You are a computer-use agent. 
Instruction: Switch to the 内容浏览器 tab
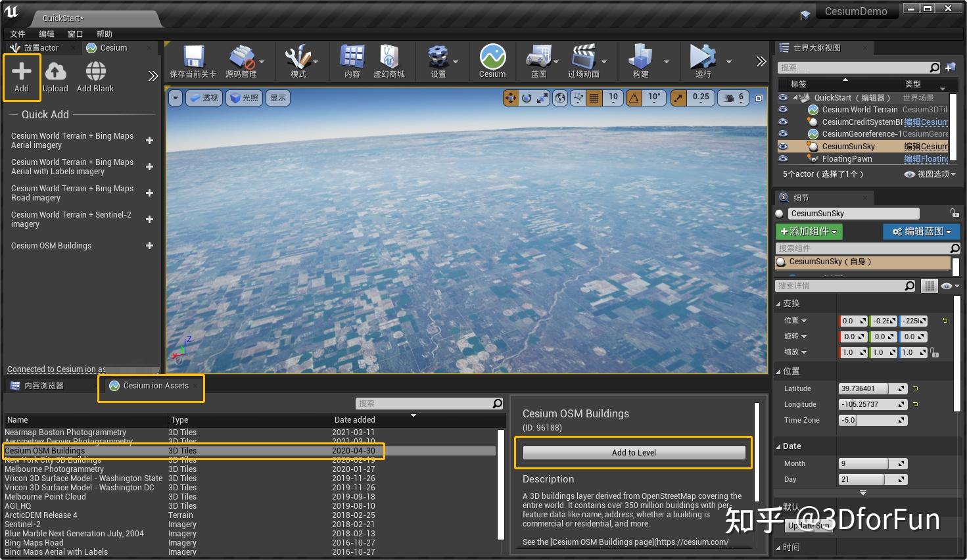(x=43, y=386)
